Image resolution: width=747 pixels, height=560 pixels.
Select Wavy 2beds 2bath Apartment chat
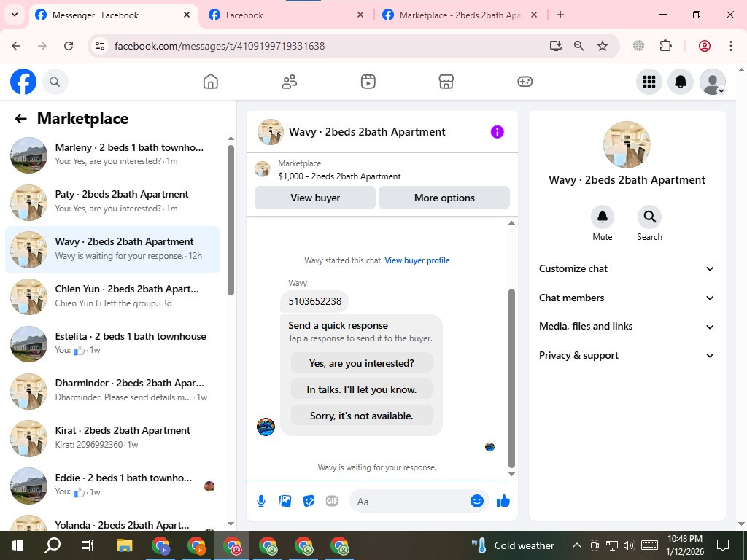(113, 249)
